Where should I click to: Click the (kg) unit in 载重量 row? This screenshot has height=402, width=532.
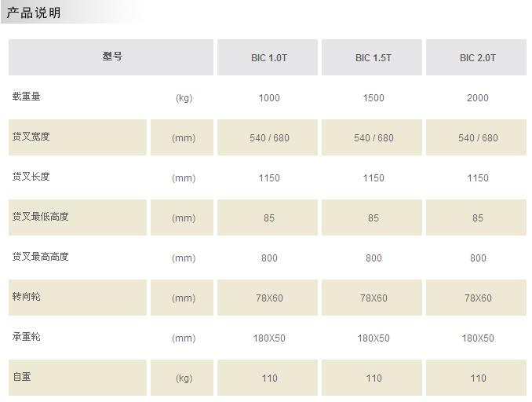click(x=184, y=98)
